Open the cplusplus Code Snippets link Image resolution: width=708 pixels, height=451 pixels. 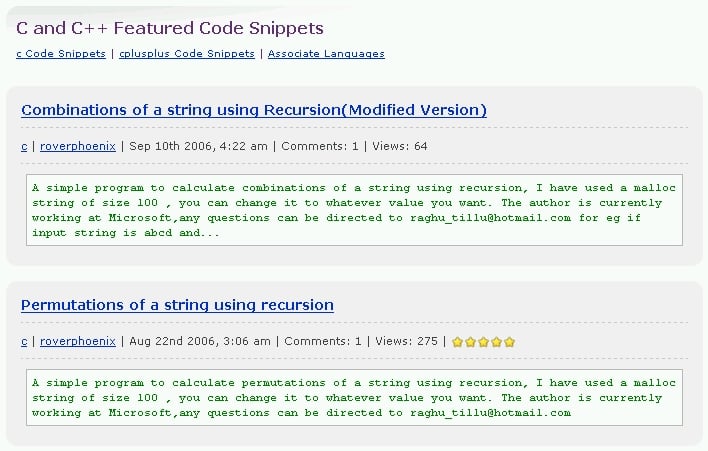(x=187, y=54)
